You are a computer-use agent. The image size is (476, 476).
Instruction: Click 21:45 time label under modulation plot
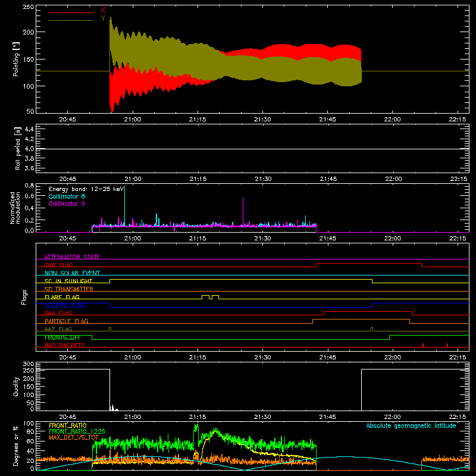point(328,239)
